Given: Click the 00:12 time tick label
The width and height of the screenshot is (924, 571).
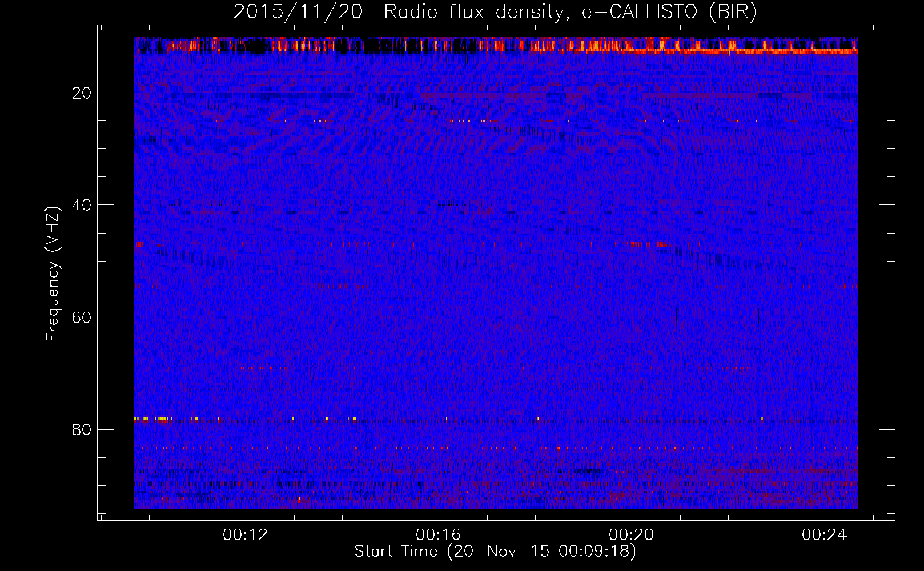Looking at the screenshot, I should 246,535.
